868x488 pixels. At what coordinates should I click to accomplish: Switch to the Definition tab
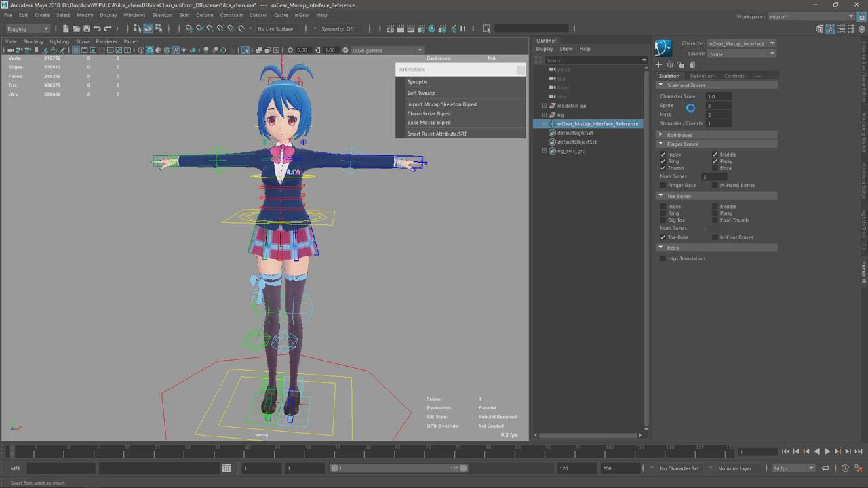click(x=702, y=76)
